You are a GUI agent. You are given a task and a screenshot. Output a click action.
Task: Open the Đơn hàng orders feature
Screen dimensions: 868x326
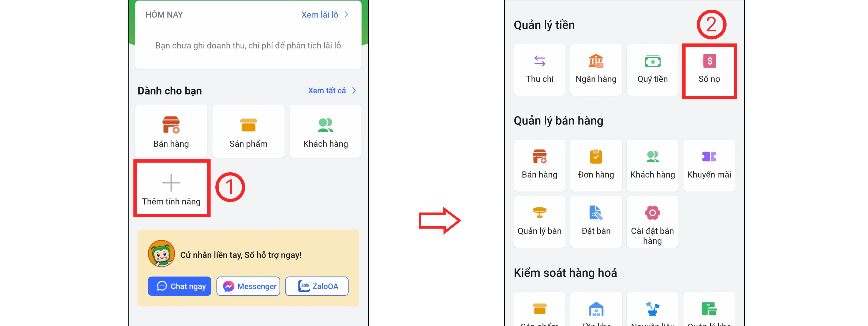596,166
